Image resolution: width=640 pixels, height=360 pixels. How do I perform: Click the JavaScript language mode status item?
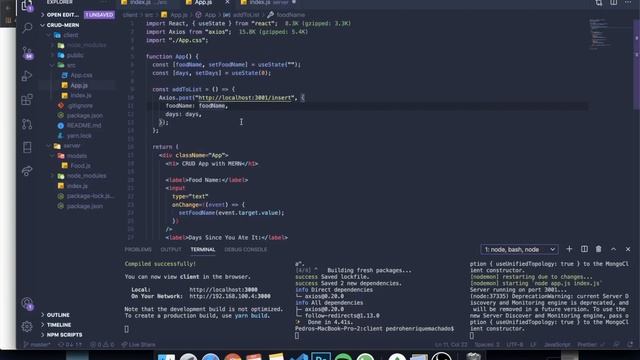[557, 344]
